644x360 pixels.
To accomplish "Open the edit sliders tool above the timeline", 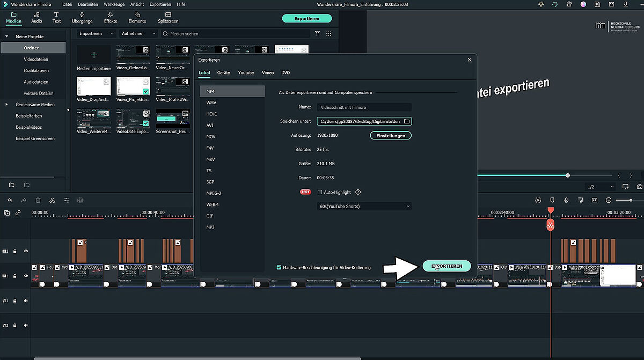I will (67, 200).
